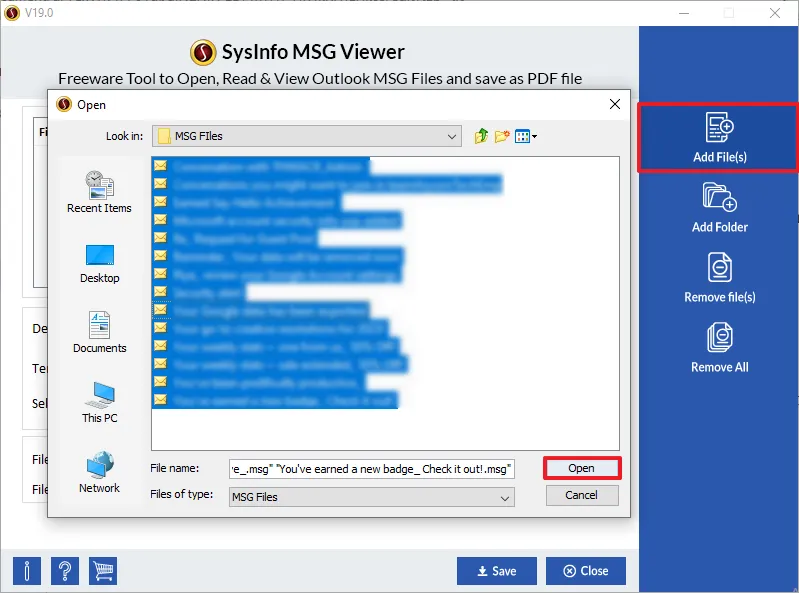The image size is (799, 593).
Task: Click the SysInfo logo in Open dialog title
Action: 64,104
